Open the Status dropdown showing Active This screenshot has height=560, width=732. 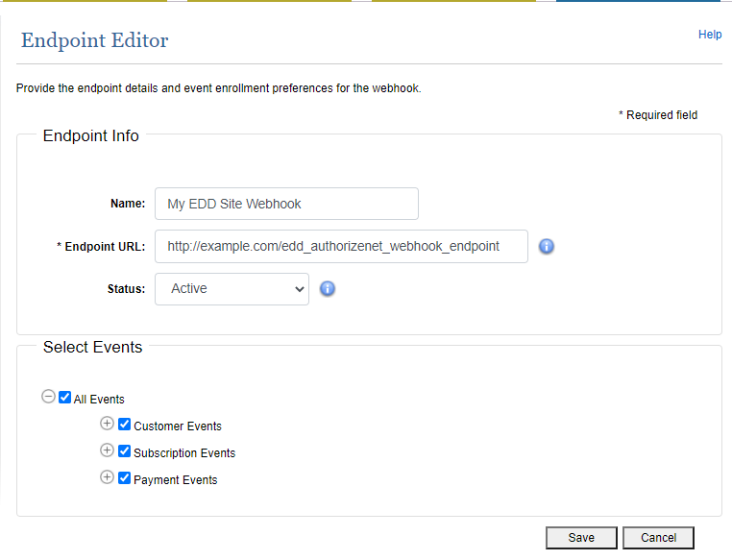[232, 288]
